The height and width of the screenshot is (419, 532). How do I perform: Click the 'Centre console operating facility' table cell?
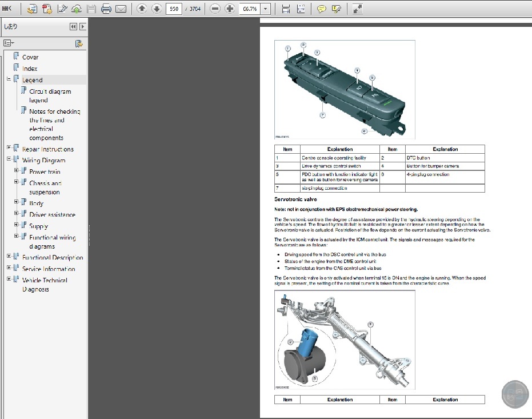(x=340, y=158)
